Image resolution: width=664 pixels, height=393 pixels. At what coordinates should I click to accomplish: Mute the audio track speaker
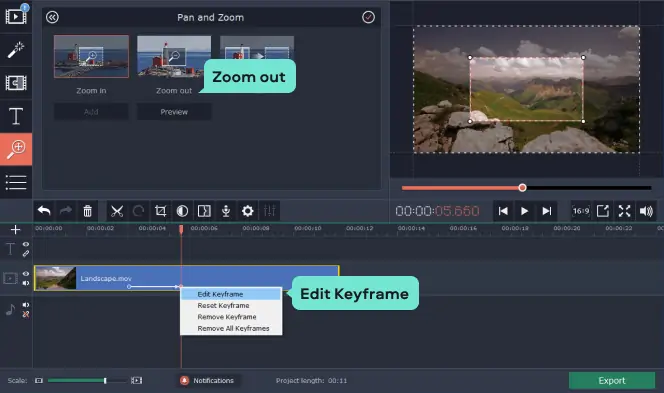(26, 305)
